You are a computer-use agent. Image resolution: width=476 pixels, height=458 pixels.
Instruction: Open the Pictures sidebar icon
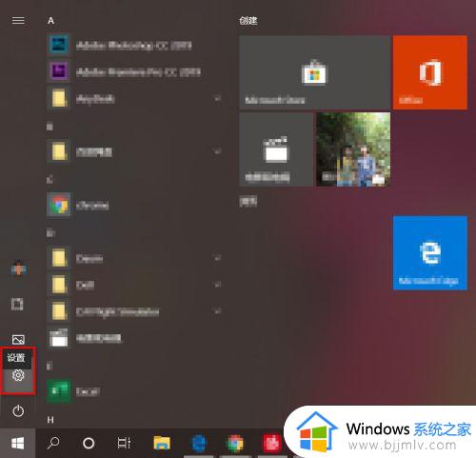pyautogui.click(x=18, y=340)
